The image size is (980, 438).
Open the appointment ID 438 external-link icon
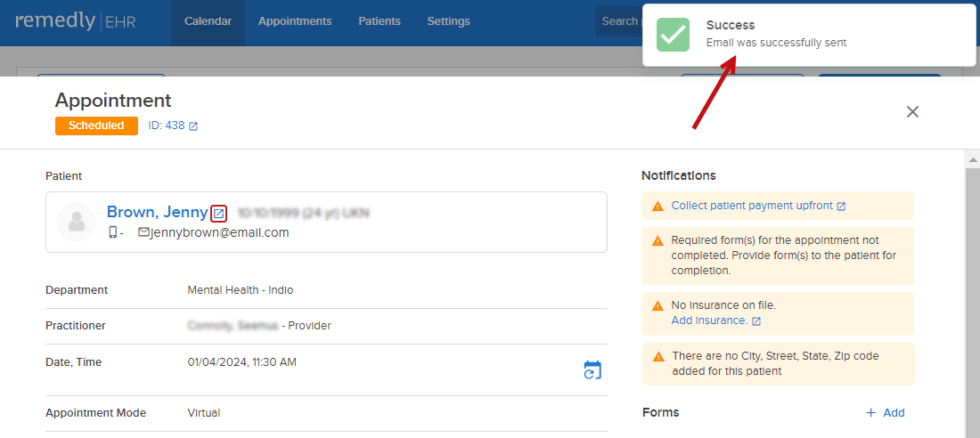tap(193, 126)
